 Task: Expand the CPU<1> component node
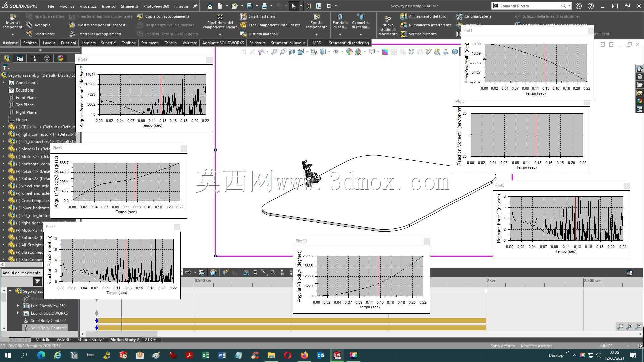(x=3, y=127)
